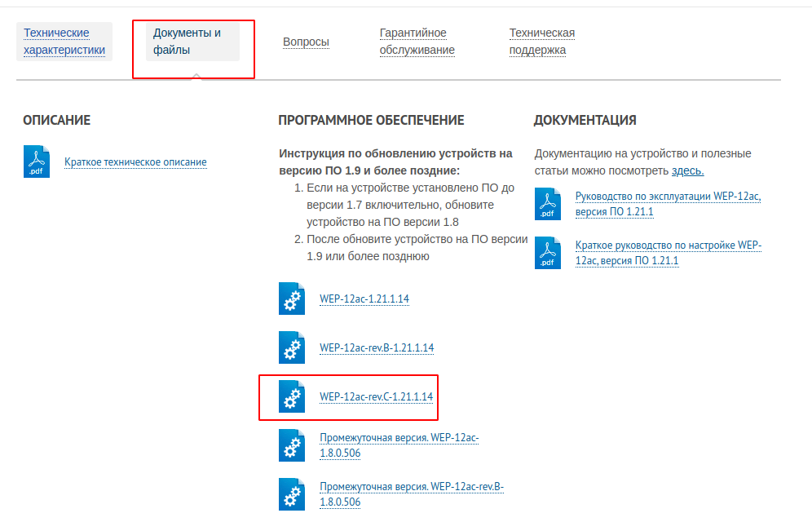Open the Гарантийное обслуживание tab
This screenshot has width=812, height=522.
pyautogui.click(x=417, y=42)
